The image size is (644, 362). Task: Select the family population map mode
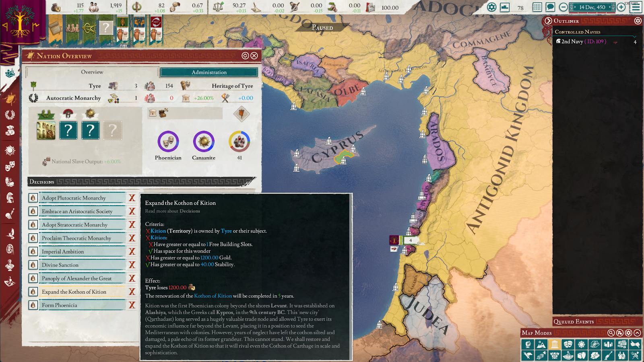[x=621, y=355]
